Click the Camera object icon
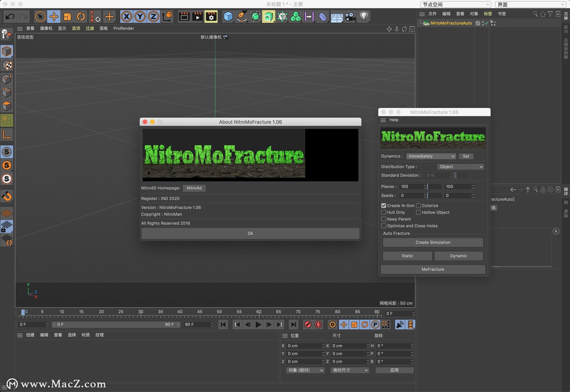 coord(350,17)
